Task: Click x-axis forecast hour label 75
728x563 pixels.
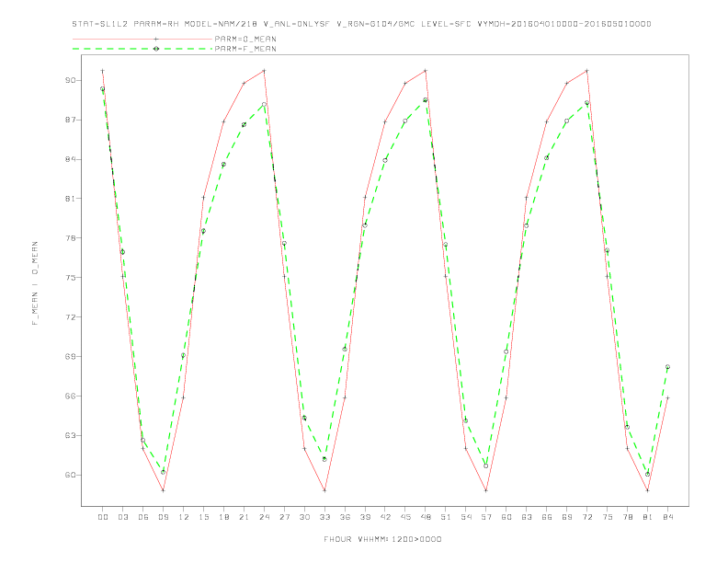Action: coord(608,517)
